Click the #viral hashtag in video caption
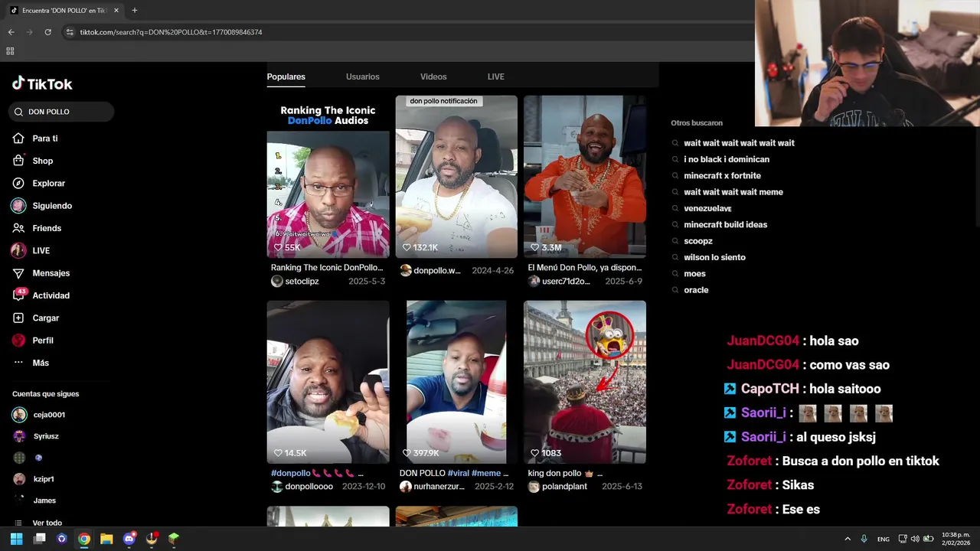 [458, 474]
